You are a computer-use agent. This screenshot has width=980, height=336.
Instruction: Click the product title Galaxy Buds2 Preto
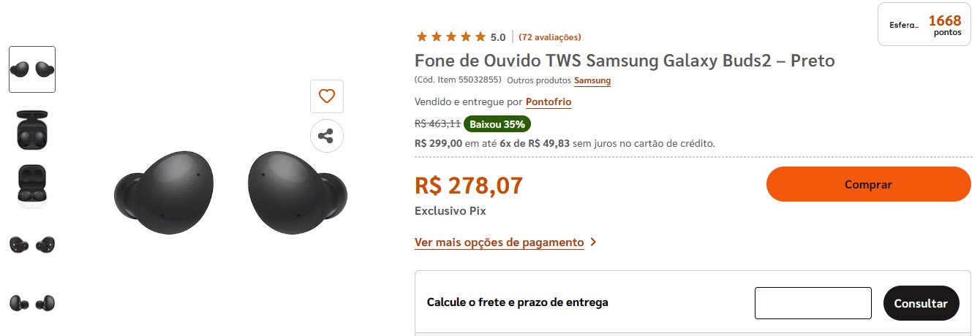click(x=625, y=60)
